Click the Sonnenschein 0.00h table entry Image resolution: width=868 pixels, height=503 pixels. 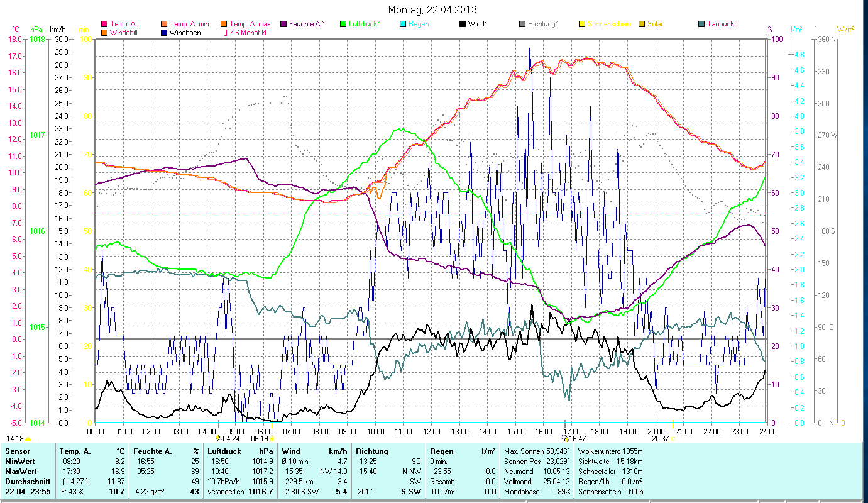click(610, 492)
